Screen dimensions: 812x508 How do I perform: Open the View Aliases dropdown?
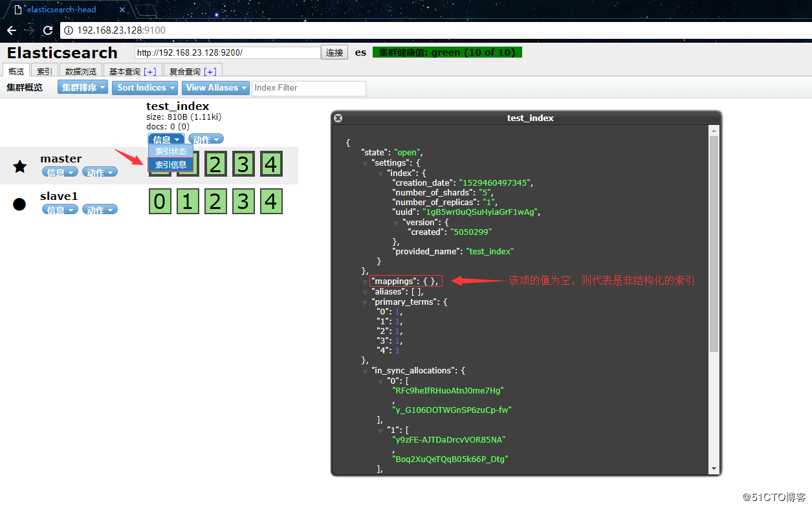point(216,87)
